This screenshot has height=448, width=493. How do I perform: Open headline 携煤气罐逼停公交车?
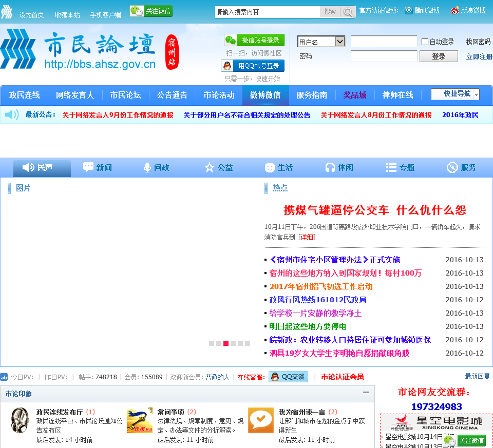[374, 210]
